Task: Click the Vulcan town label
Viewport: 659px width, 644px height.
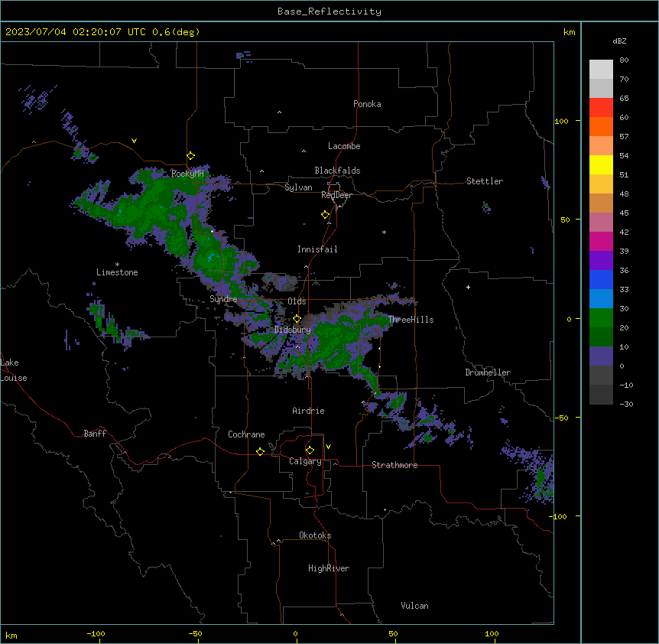Action: click(x=414, y=606)
